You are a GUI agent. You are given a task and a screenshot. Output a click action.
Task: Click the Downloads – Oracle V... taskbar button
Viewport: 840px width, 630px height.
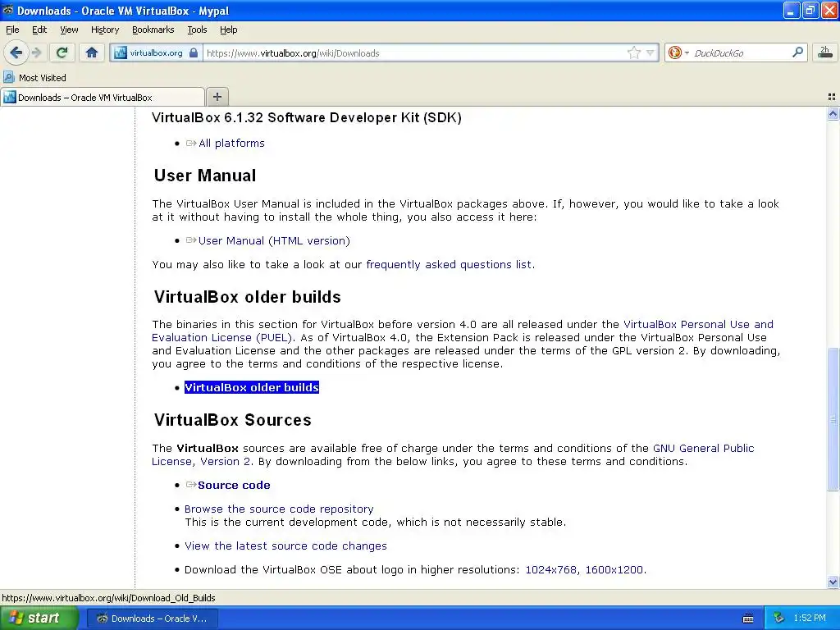point(152,619)
